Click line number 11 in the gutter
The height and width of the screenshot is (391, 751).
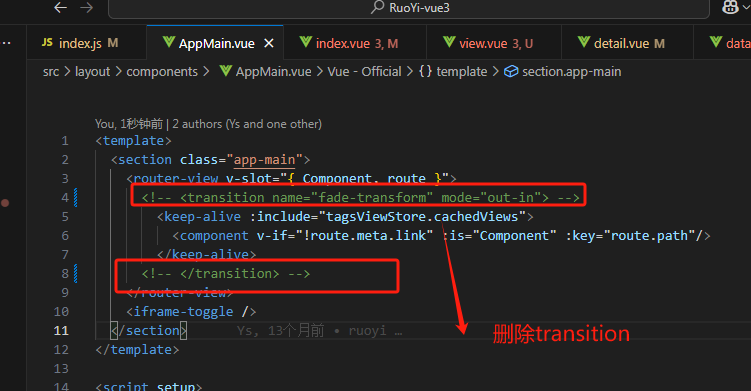pyautogui.click(x=61, y=331)
